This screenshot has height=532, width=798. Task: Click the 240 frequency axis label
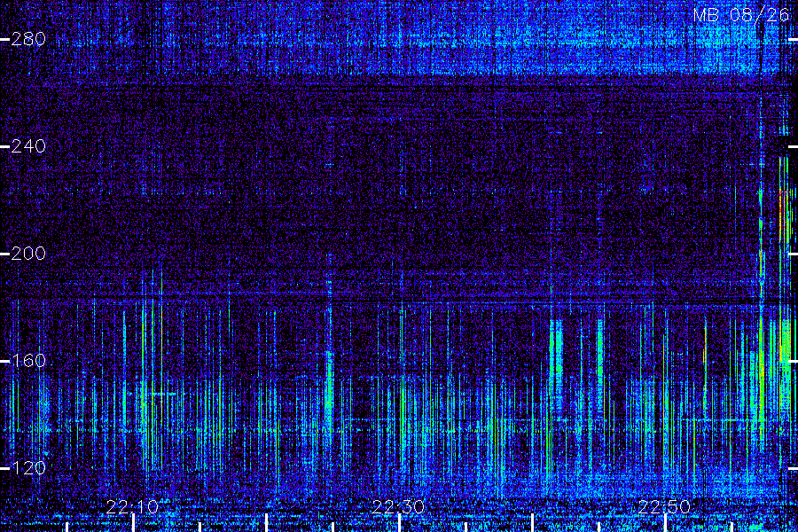tap(28, 146)
